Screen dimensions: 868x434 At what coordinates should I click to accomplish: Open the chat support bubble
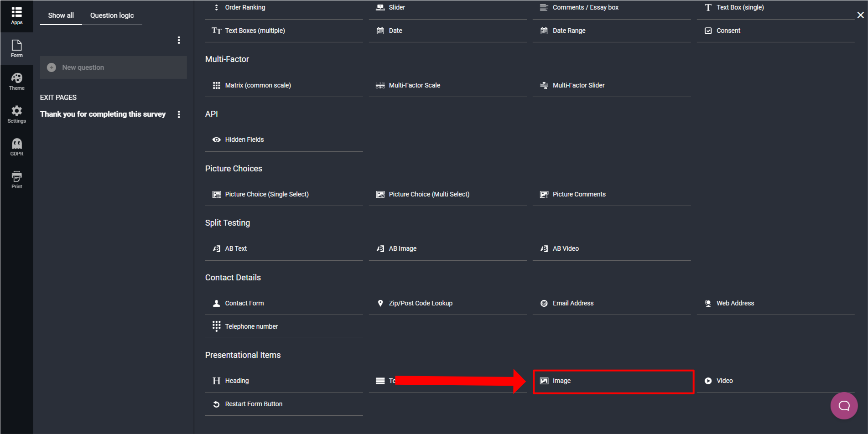[844, 406]
